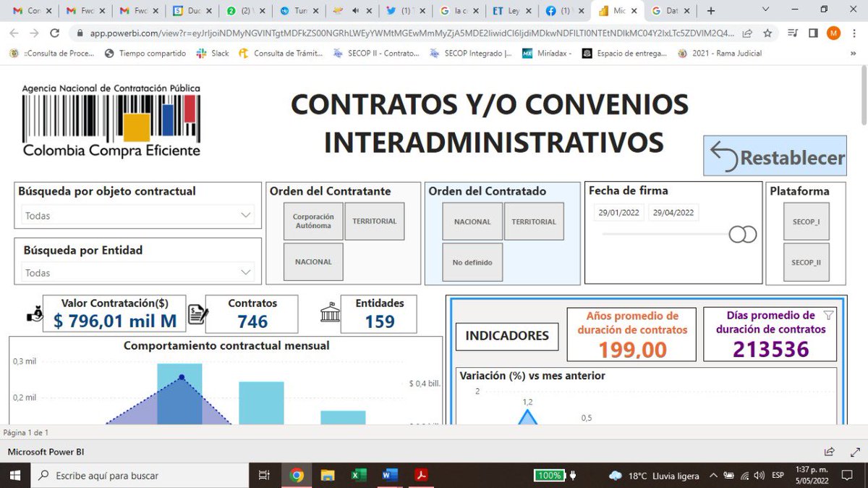Open the Slack bookmark
Screen dimensions: 868x488
click(x=213, y=54)
